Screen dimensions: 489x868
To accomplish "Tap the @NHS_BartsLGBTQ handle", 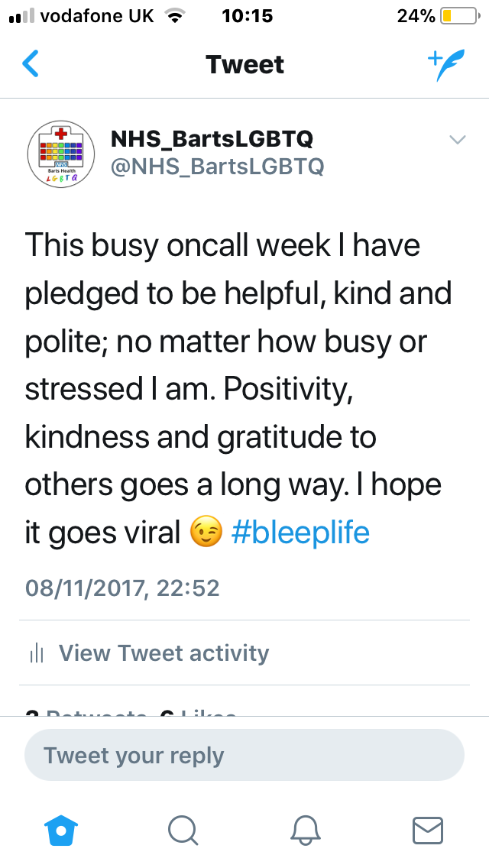I will coord(217,166).
